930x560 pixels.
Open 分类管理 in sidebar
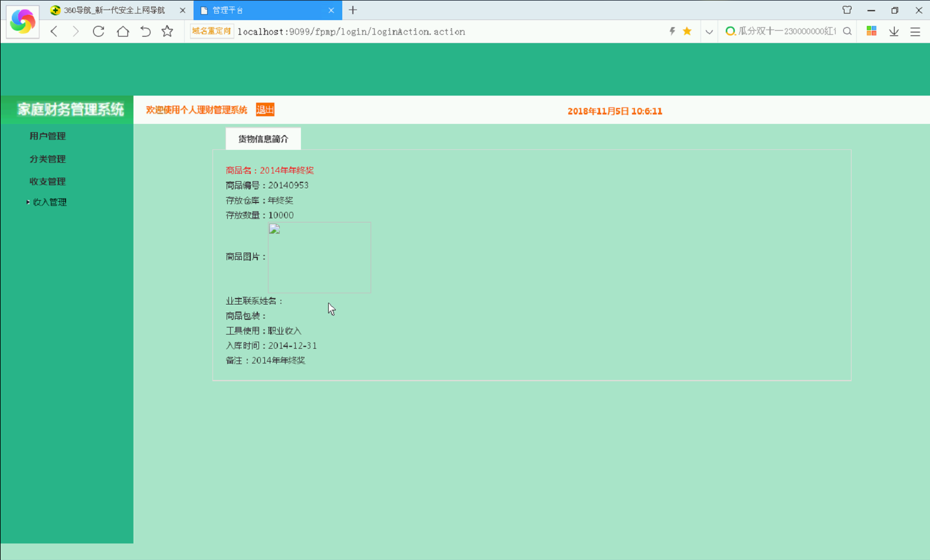[48, 159]
